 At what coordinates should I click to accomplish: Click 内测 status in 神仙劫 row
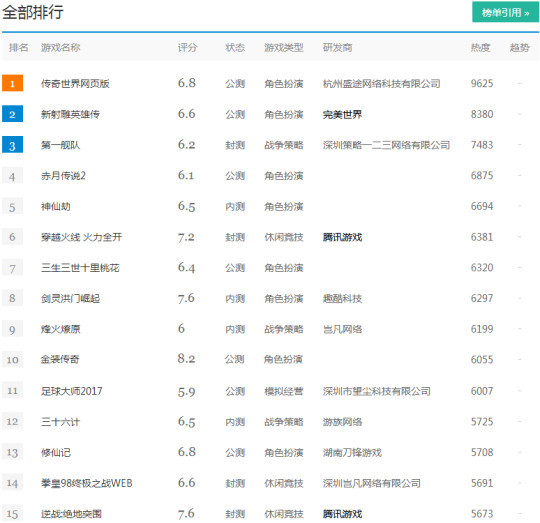point(235,207)
